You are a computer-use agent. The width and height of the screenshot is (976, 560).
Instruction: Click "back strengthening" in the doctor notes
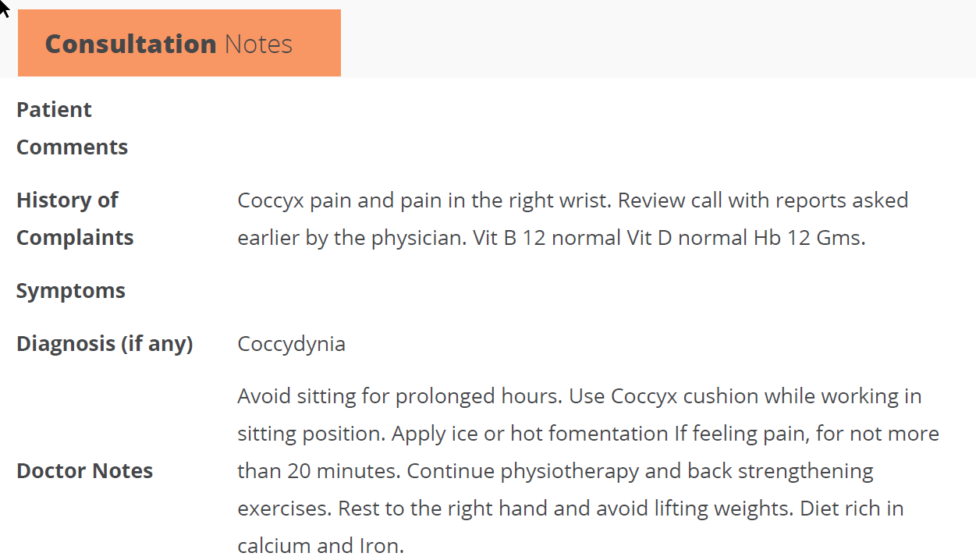(780, 471)
